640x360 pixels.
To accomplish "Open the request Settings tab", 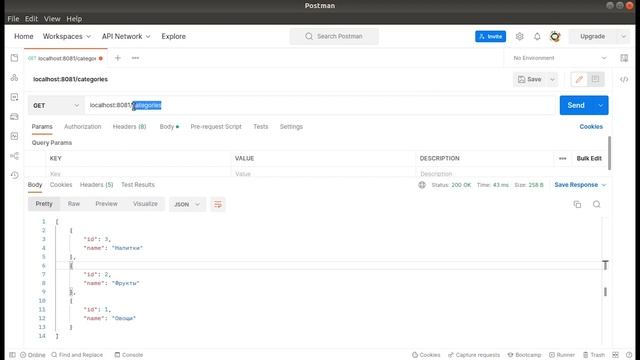I will pos(291,127).
